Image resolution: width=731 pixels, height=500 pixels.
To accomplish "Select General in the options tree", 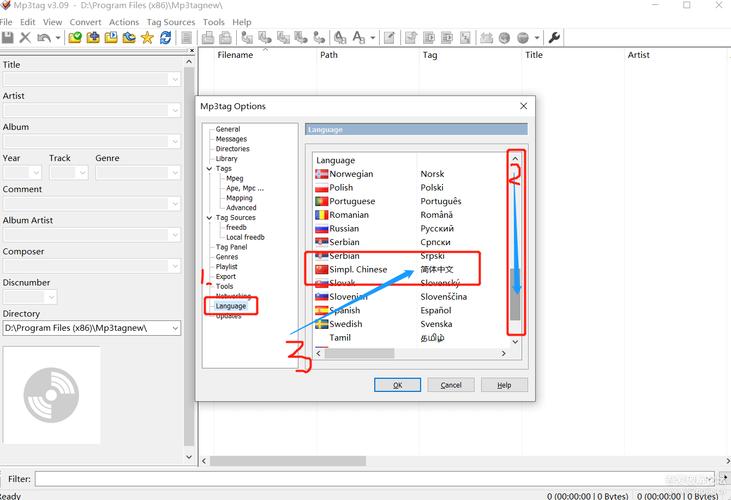I will click(228, 129).
